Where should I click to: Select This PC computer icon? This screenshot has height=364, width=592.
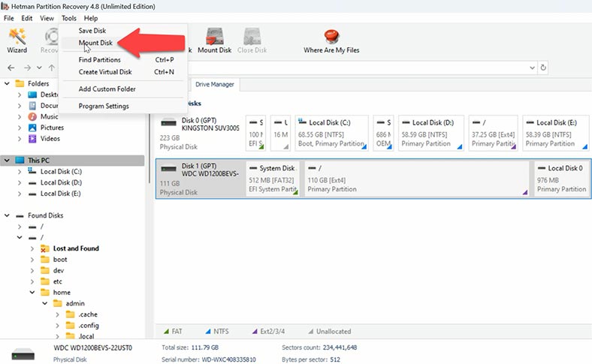tap(20, 161)
